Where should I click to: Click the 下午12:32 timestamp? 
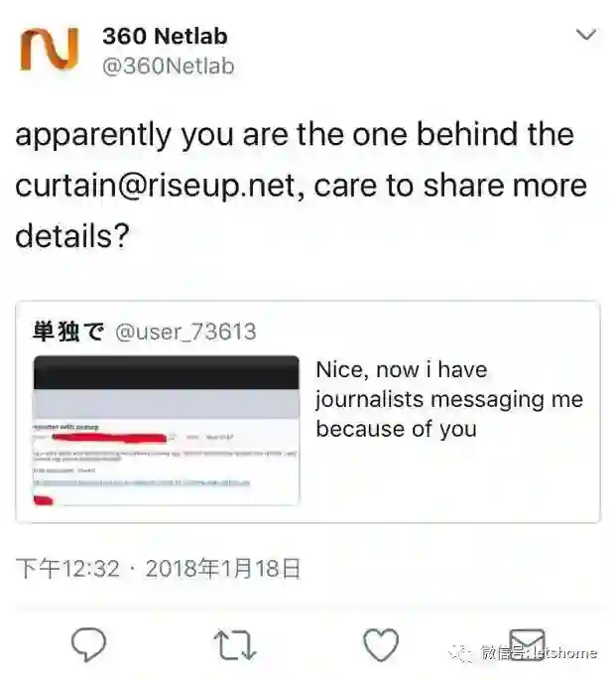tap(68, 569)
